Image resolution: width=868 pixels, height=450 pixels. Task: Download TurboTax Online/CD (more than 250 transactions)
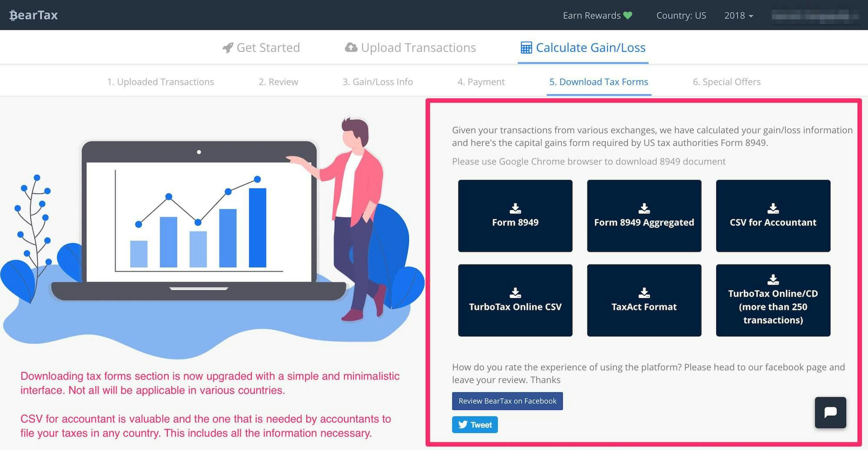point(773,300)
